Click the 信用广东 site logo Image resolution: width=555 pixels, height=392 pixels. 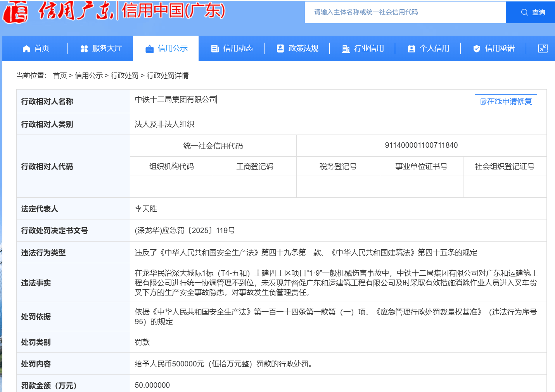[58, 12]
